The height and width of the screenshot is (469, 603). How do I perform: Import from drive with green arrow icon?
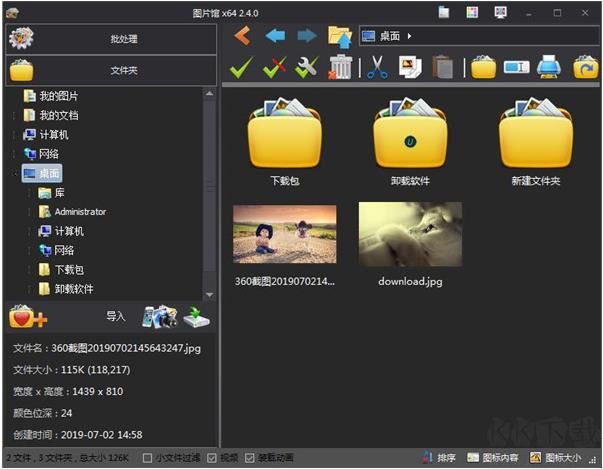[x=196, y=317]
